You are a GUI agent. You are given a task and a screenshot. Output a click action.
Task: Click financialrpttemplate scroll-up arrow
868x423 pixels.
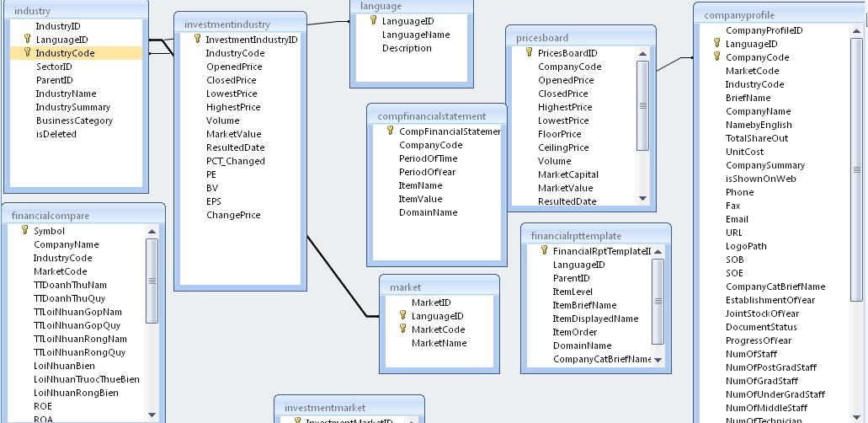(658, 252)
